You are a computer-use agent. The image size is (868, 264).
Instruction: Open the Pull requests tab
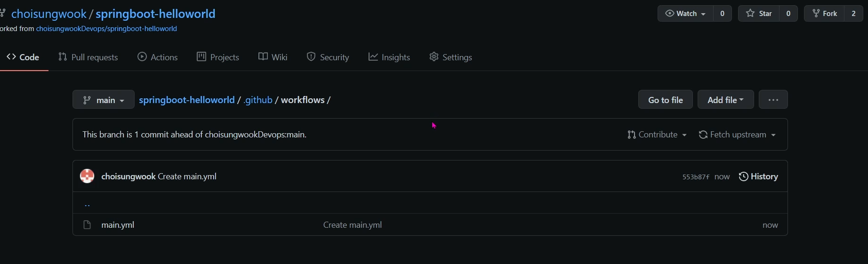(x=88, y=57)
